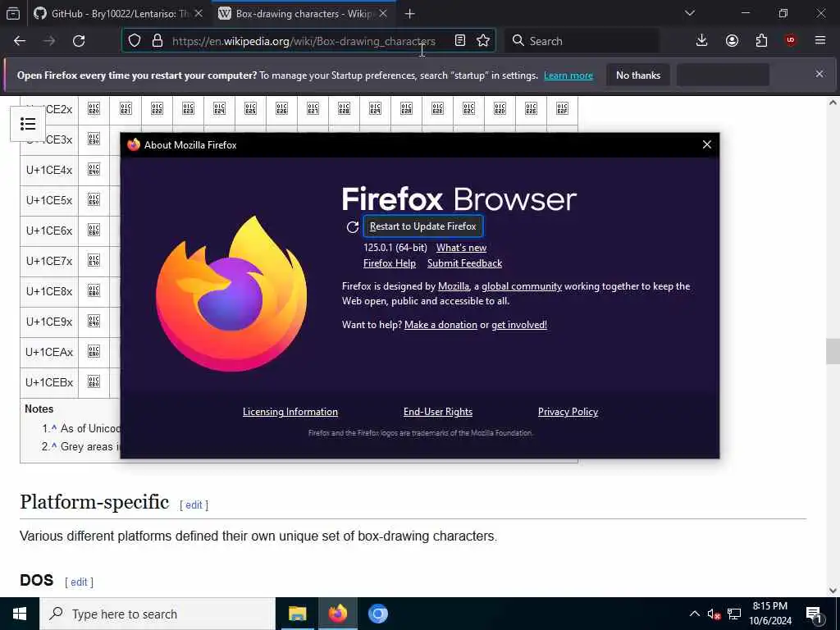Toggle the Wikipedia table of contents icon
Screen dimensions: 840x630
pos(28,124)
